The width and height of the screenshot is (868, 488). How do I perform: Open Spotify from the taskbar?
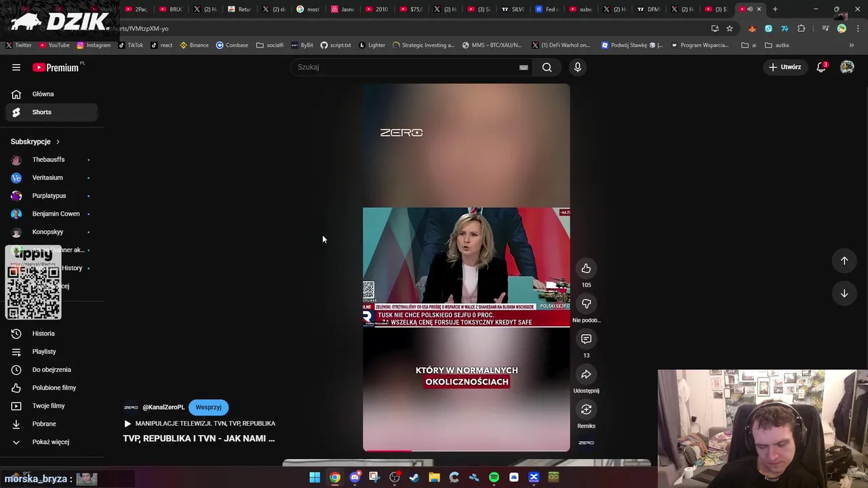point(494,477)
